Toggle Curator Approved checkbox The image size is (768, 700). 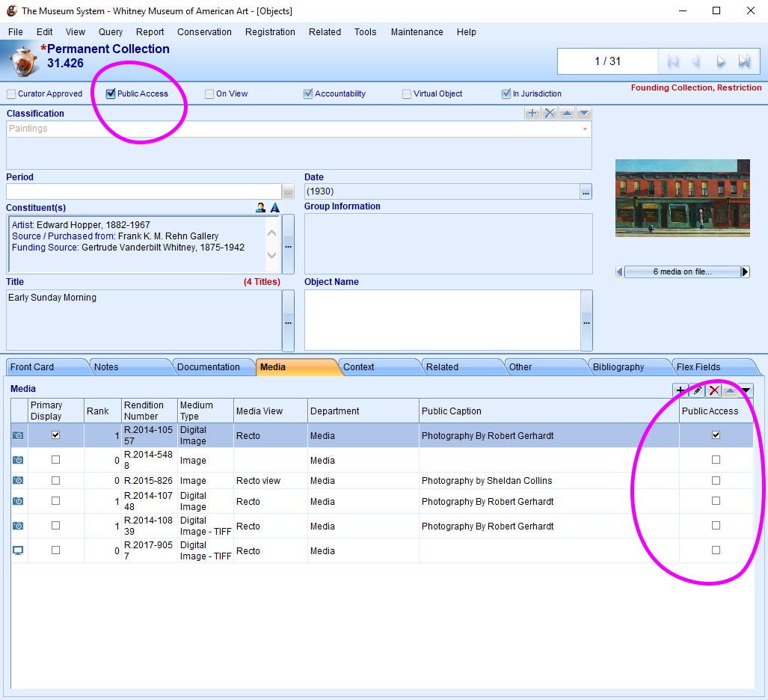11,93
